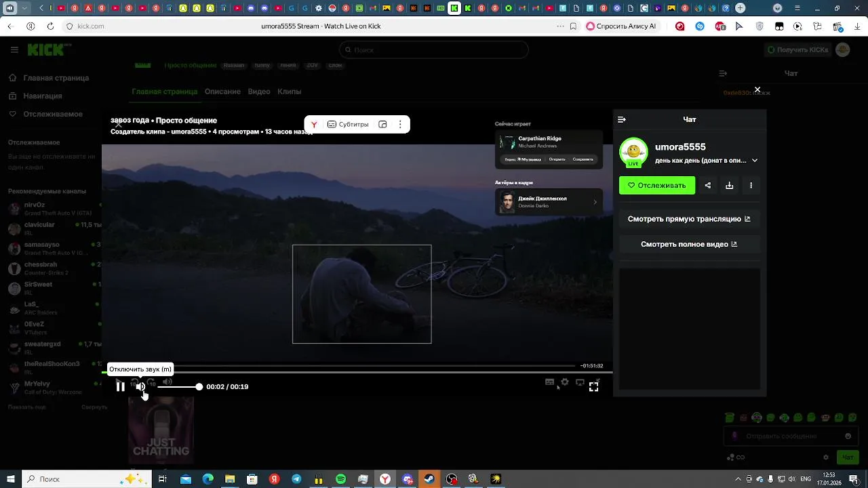Seek the clip progress bar

pos(357,372)
